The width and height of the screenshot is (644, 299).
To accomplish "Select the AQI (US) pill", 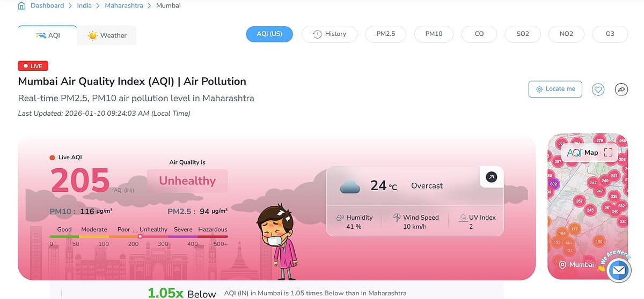I will [x=269, y=34].
